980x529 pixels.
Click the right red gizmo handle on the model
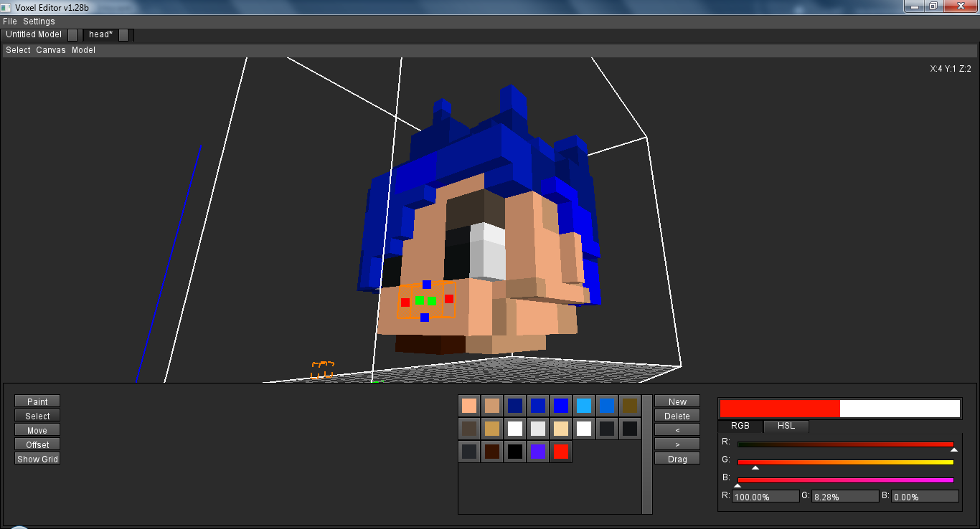[449, 299]
